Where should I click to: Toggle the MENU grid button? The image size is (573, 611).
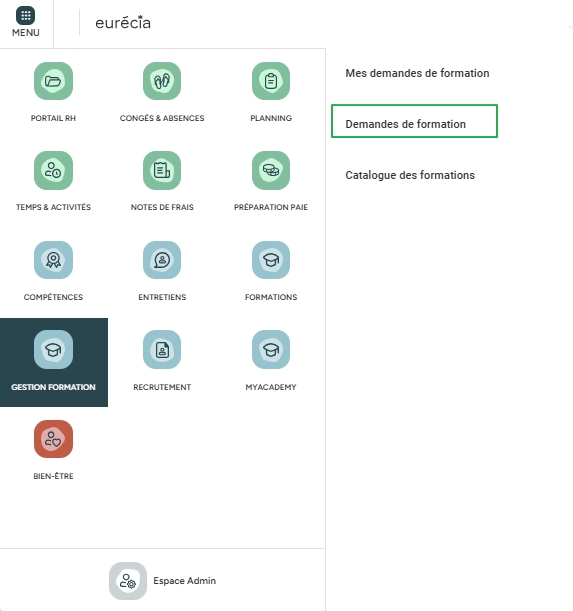point(26,22)
